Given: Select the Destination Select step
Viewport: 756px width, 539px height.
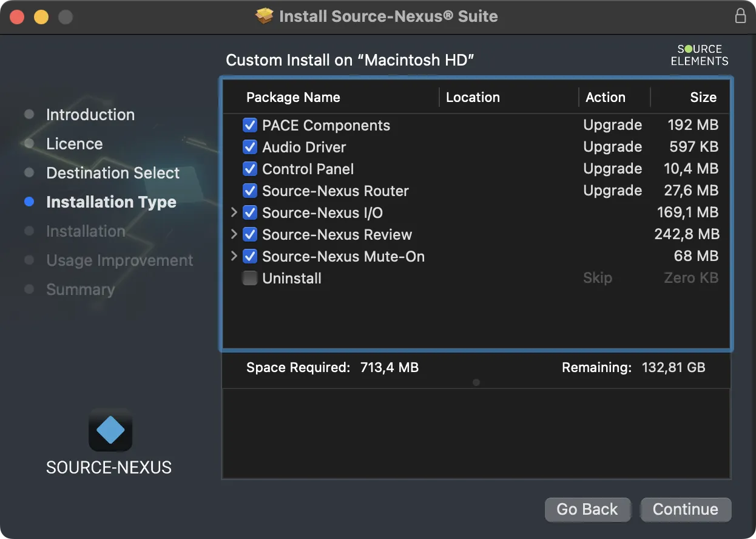Looking at the screenshot, I should click(113, 173).
